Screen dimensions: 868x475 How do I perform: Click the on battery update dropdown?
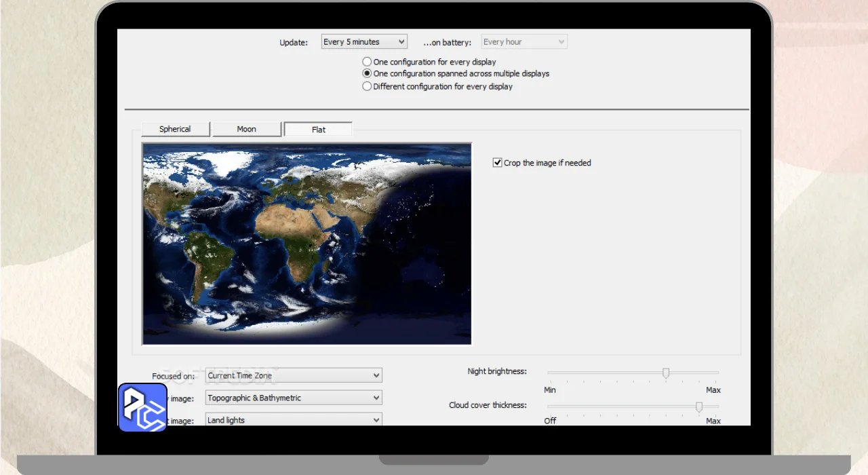pyautogui.click(x=524, y=42)
